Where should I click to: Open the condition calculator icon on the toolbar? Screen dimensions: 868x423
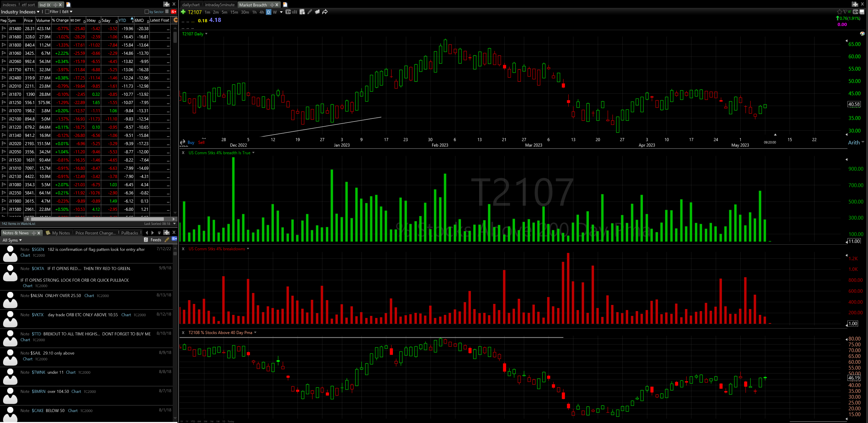(x=302, y=12)
